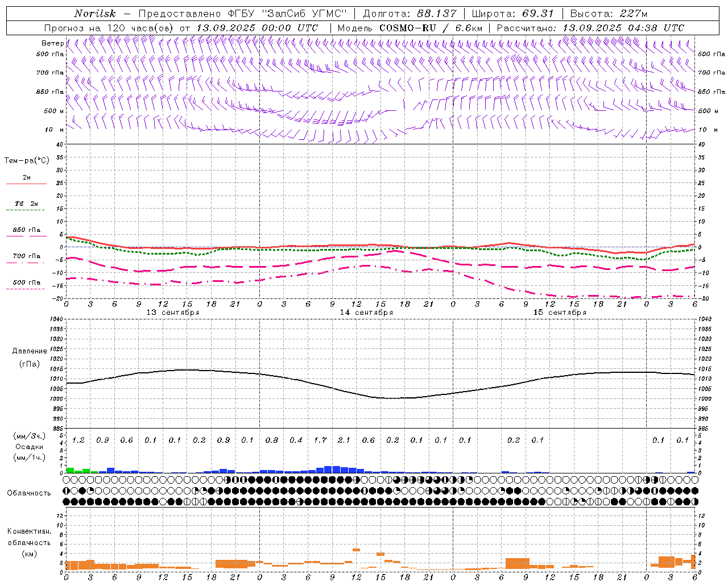The width and height of the screenshot is (728, 582).
Task: Click the Осадки precipitation label
Action: 29,447
